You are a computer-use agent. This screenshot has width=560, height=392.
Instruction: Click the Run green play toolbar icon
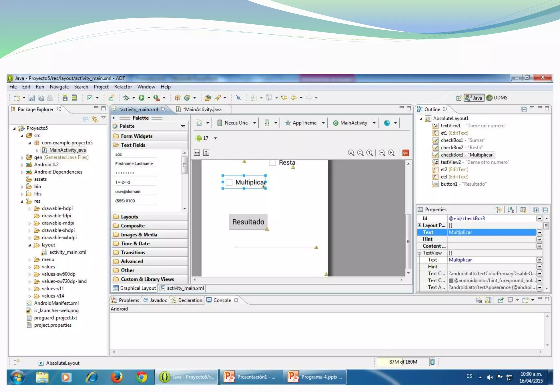(141, 98)
